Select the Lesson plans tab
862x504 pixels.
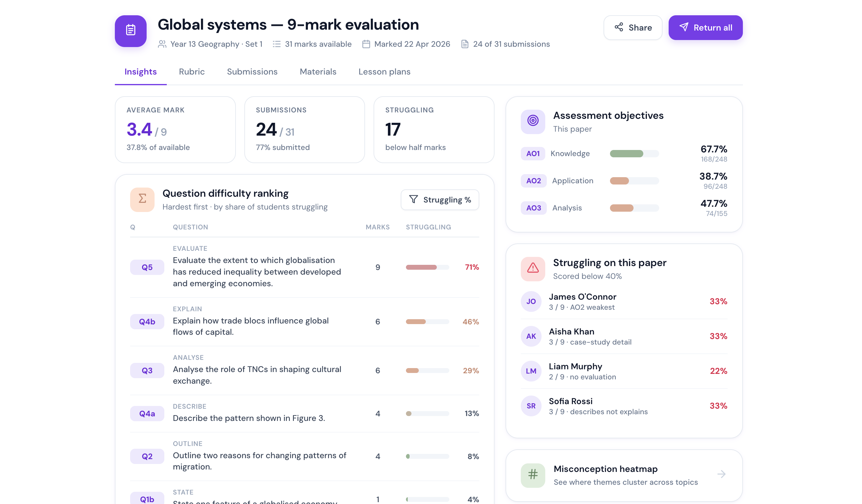tap(385, 71)
